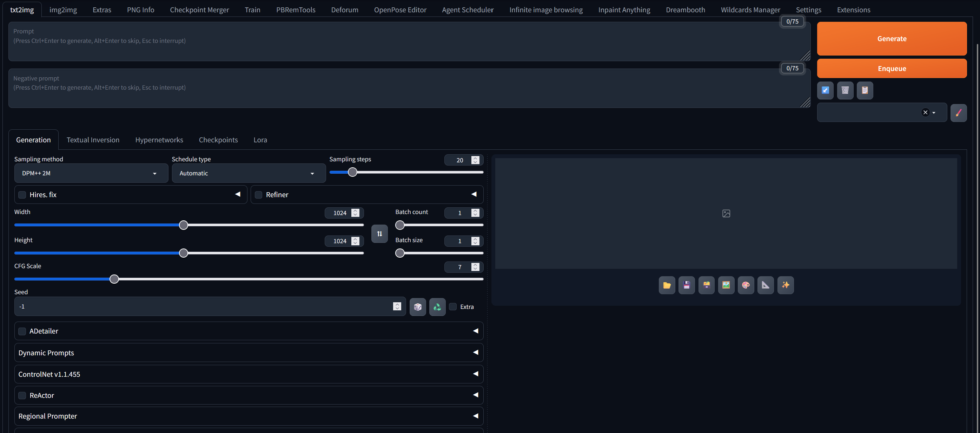Open the images output folder
Screen dimensions: 980x433
point(667,285)
